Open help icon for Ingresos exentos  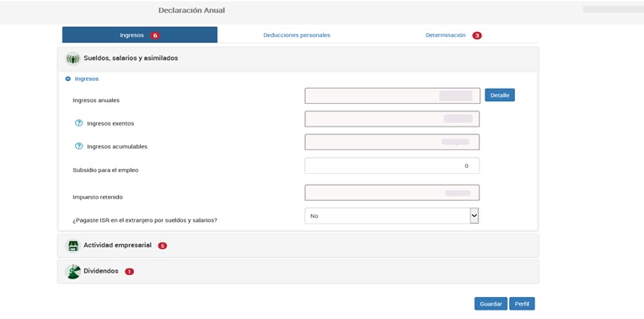79,123
